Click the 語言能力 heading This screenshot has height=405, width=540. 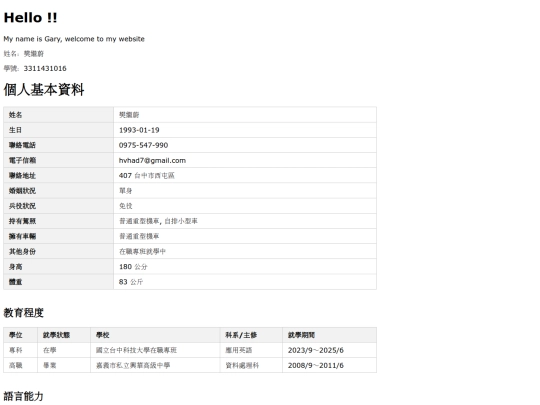[x=23, y=396]
